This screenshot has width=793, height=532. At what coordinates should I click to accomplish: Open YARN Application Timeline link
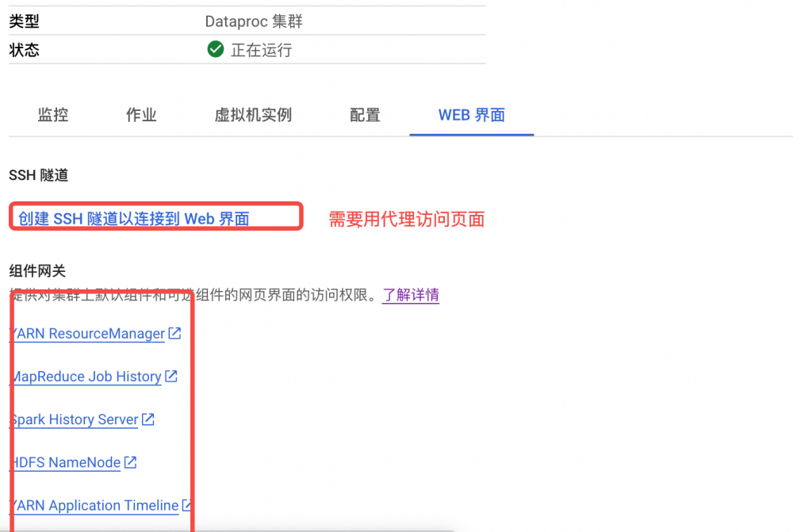click(94, 506)
